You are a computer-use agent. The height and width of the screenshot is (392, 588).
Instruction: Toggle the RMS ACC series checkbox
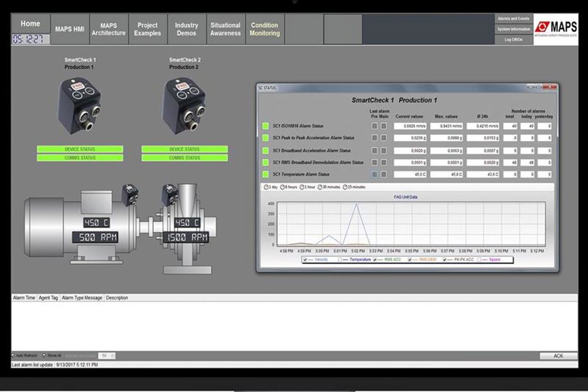coord(374,259)
